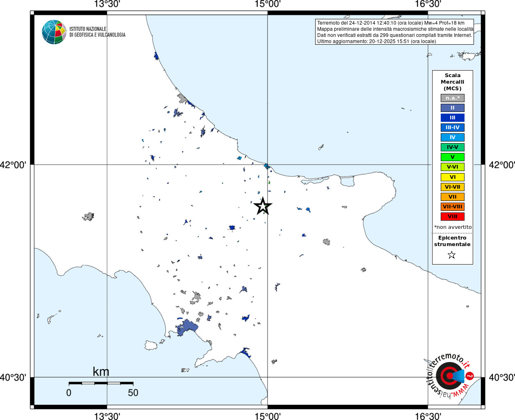515x420 pixels.
Task: Click the *non avvertito footnote
Action: pyautogui.click(x=453, y=227)
